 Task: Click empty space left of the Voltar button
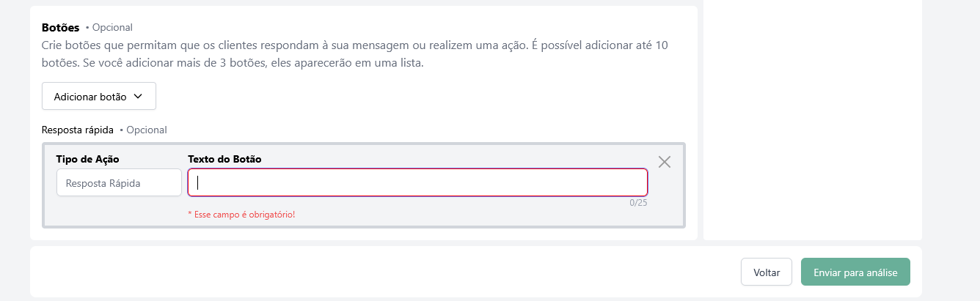(381, 272)
